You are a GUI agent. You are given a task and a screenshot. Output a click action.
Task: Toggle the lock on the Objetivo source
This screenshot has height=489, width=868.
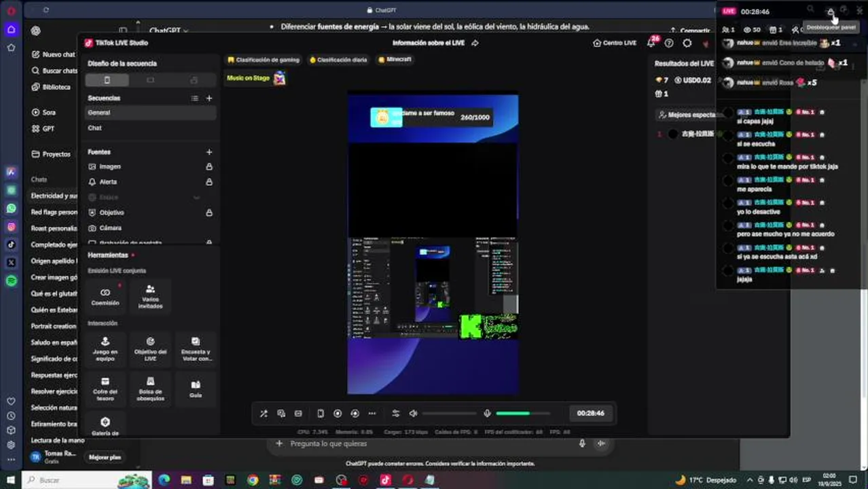(x=209, y=213)
